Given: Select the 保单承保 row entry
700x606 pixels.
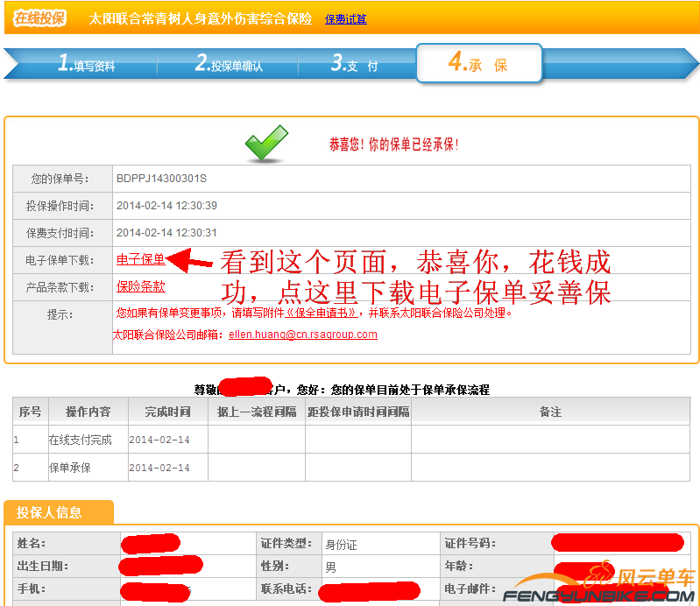Looking at the screenshot, I should tap(69, 468).
